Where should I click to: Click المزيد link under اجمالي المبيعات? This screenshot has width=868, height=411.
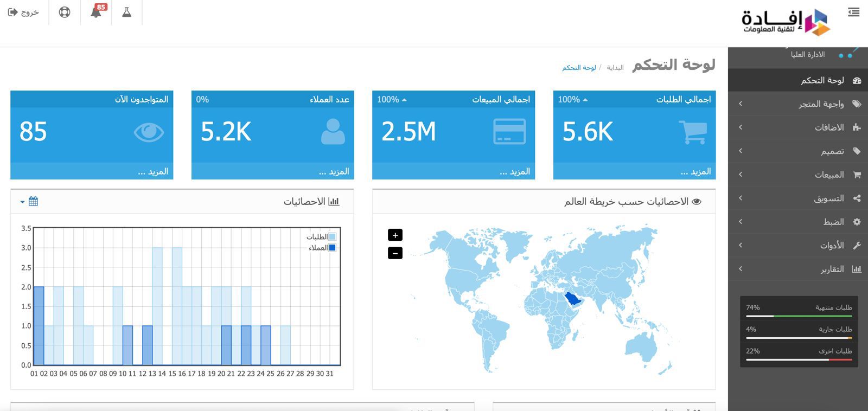click(515, 171)
